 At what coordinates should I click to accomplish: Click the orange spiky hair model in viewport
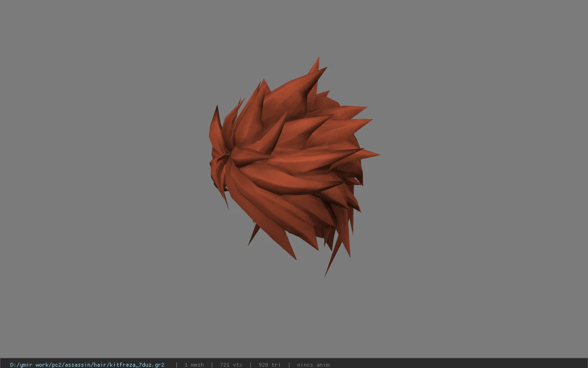(294, 167)
